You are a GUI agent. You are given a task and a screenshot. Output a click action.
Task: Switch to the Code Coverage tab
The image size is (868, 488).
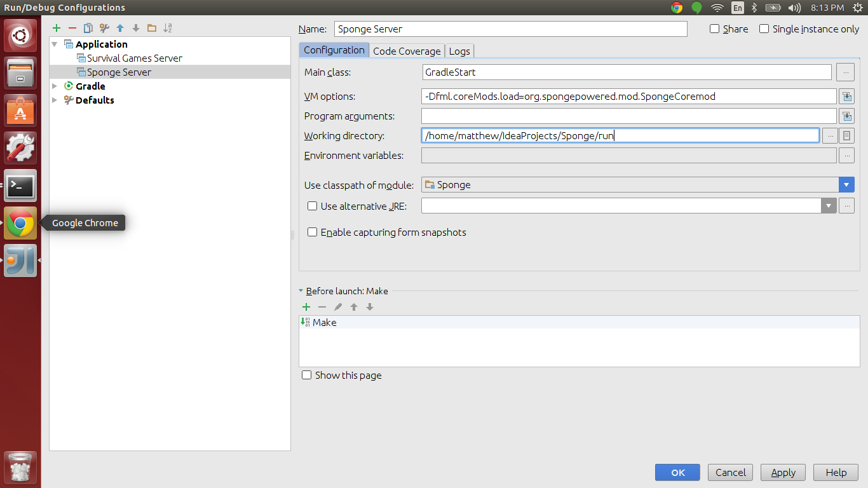tap(407, 51)
